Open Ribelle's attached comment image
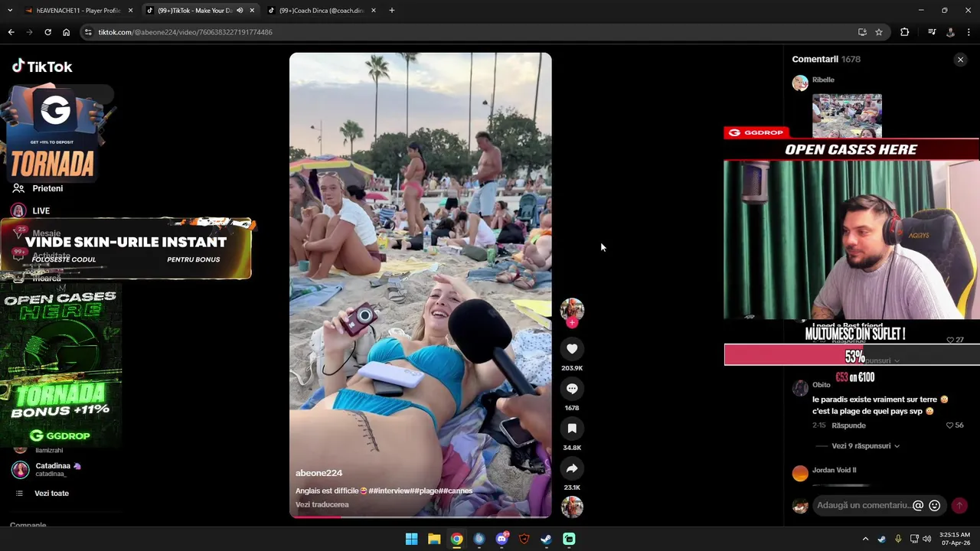This screenshot has height=551, width=980. 847,115
